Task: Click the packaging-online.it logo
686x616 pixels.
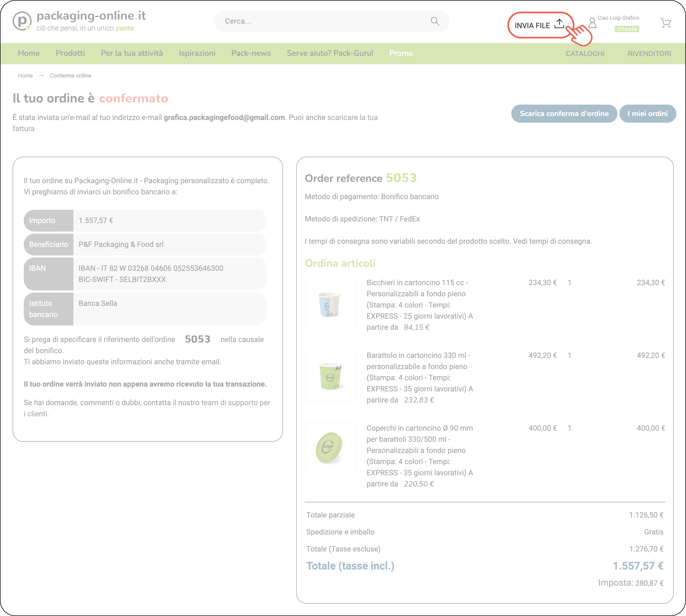Action: point(79,21)
